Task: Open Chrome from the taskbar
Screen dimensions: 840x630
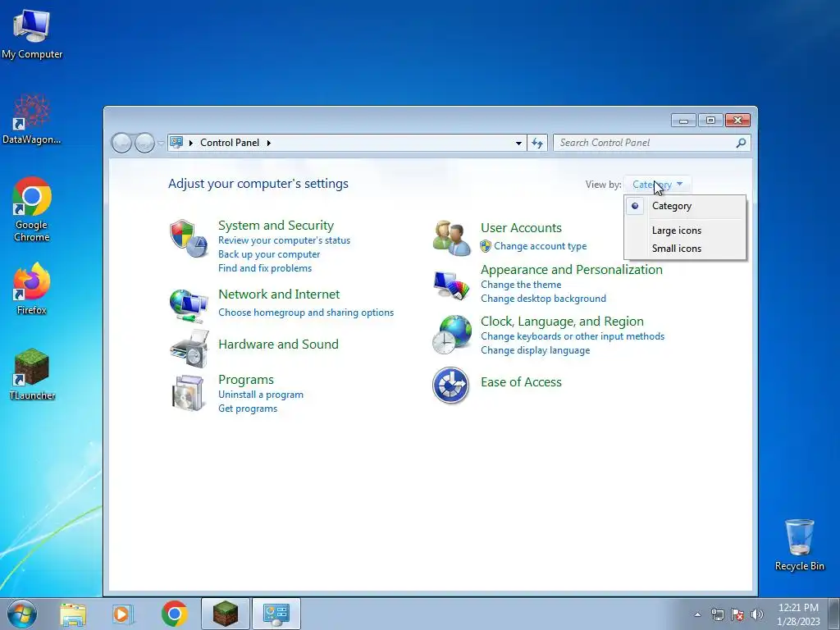Action: point(174,614)
